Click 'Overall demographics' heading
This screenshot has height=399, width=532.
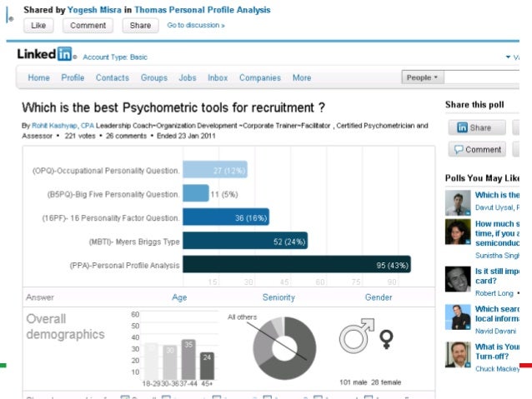(66, 327)
